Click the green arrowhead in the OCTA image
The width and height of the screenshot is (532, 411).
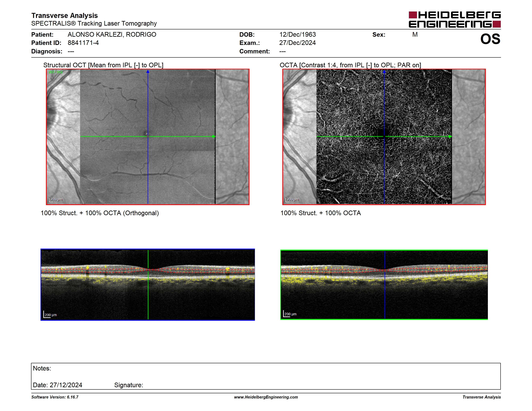[450, 137]
